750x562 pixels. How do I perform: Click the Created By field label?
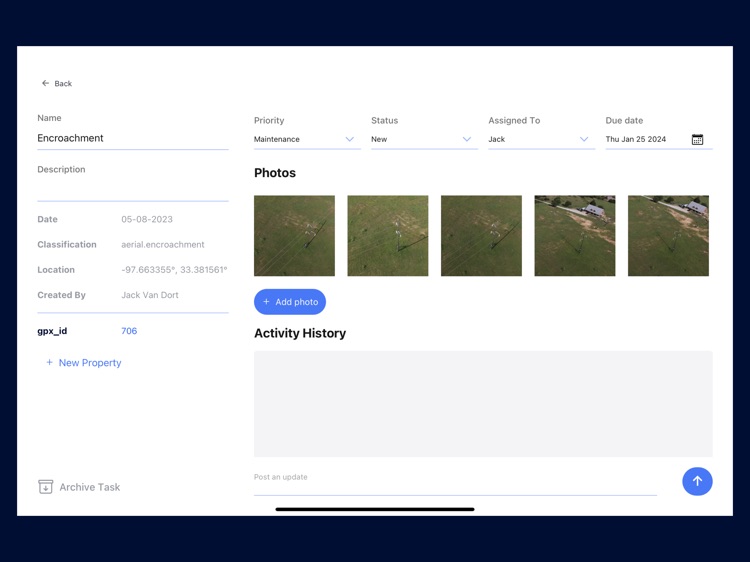[x=61, y=295]
